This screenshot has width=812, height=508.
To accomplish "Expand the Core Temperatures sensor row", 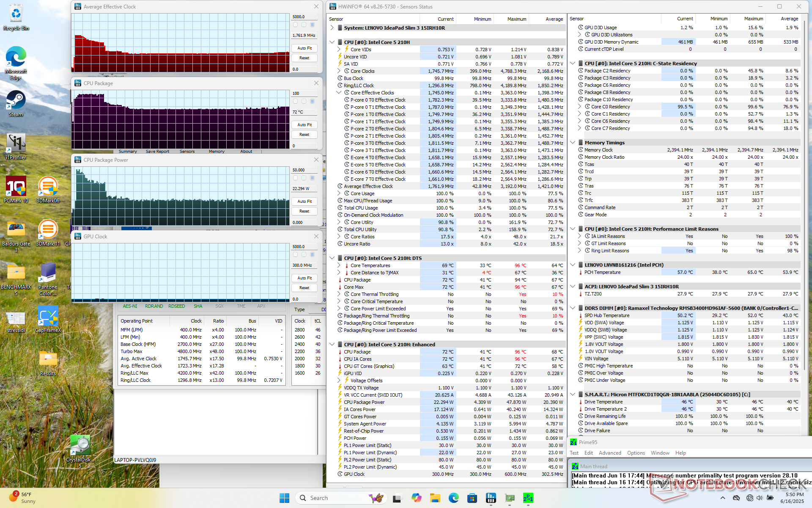I will pos(339,265).
